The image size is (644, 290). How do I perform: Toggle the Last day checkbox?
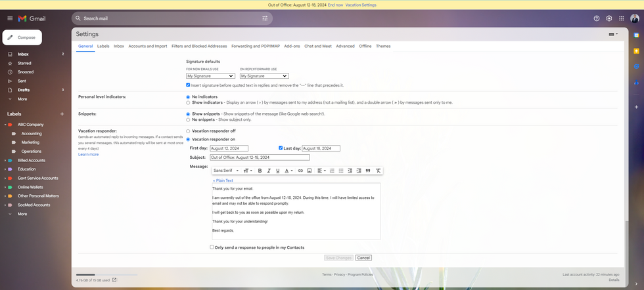coord(281,148)
